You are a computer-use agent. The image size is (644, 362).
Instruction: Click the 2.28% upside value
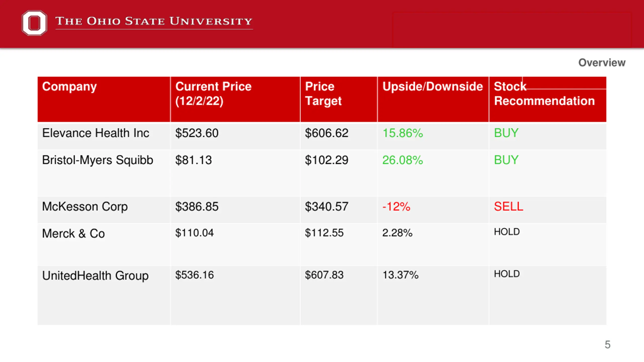tap(397, 233)
